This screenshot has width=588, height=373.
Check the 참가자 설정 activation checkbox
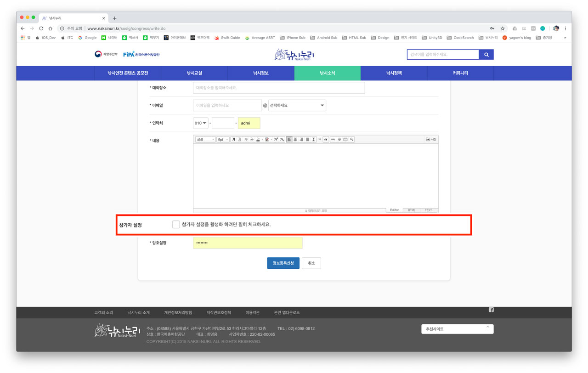[176, 224]
